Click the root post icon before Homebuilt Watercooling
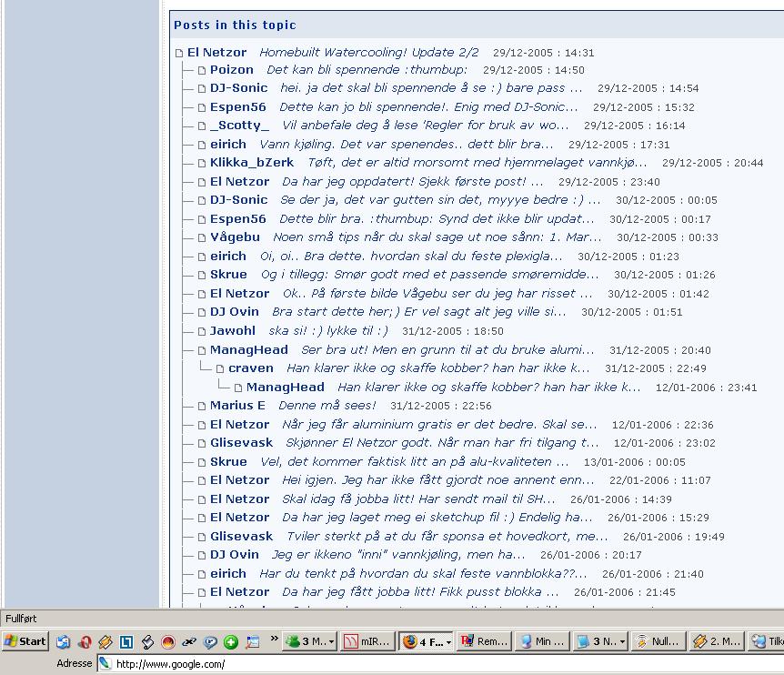Image resolution: width=784 pixels, height=675 pixels. pos(179,53)
